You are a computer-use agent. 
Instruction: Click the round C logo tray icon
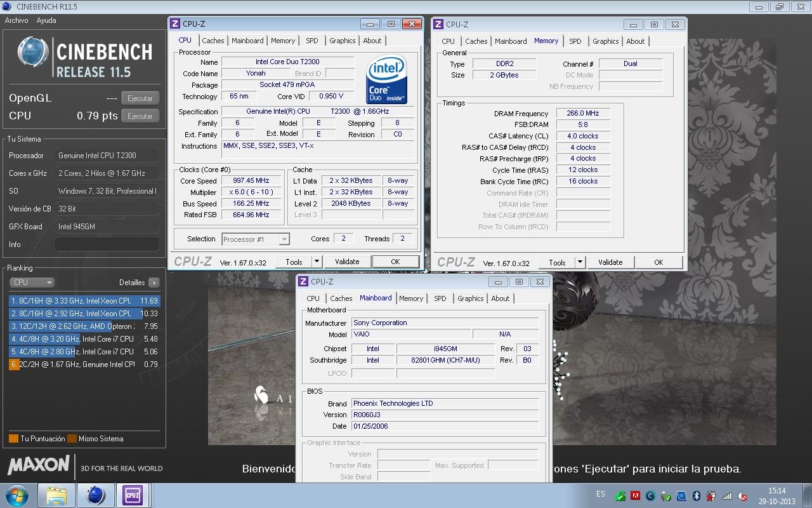coord(650,496)
